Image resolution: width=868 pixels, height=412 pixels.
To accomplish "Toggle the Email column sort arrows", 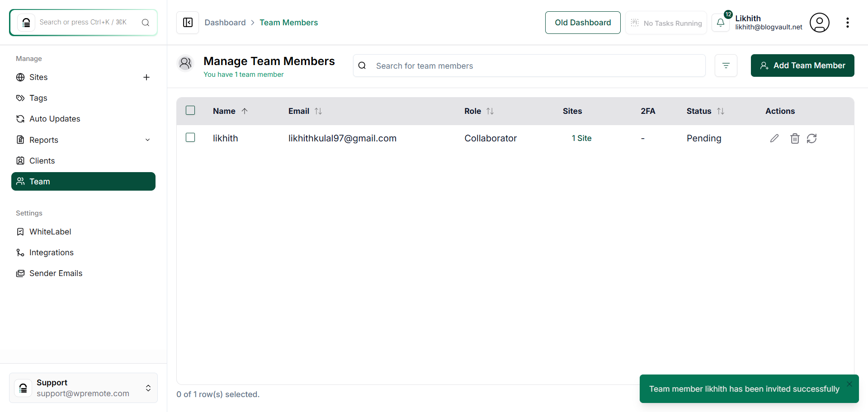I will 318,111.
